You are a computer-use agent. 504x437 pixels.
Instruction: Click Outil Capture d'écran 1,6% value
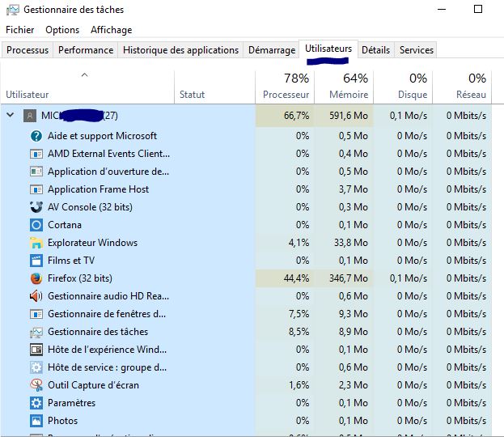299,385
